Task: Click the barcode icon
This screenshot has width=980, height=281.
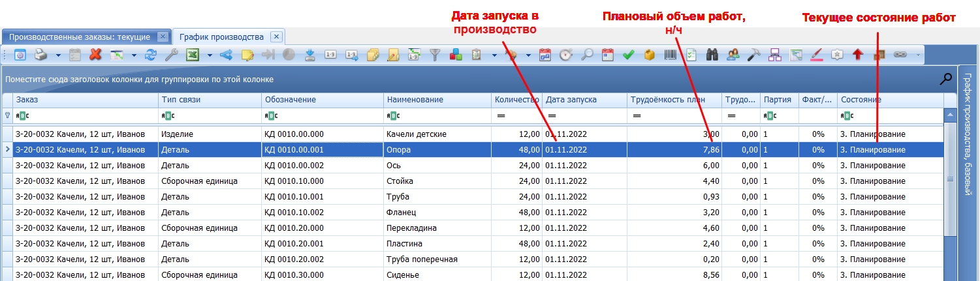Action: point(671,55)
